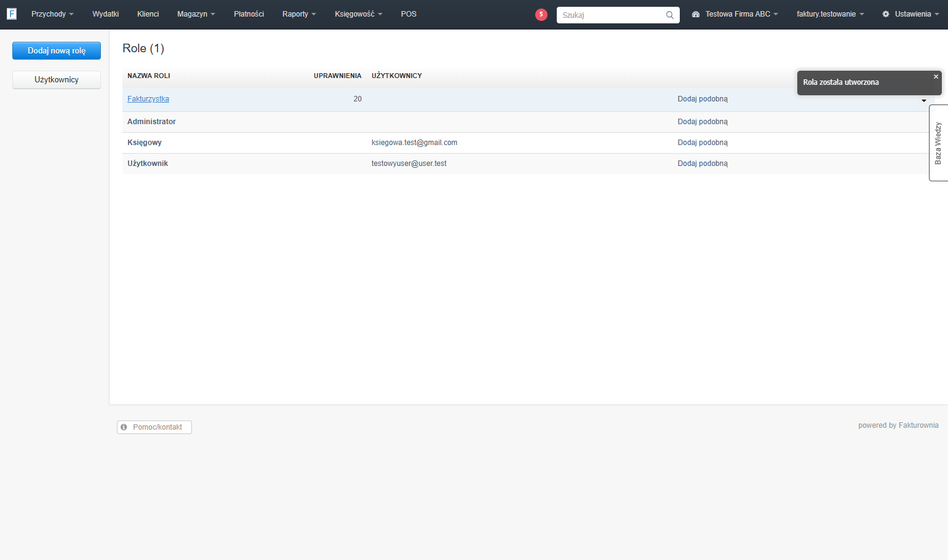
Task: Select the Administrator role name
Action: tap(151, 122)
